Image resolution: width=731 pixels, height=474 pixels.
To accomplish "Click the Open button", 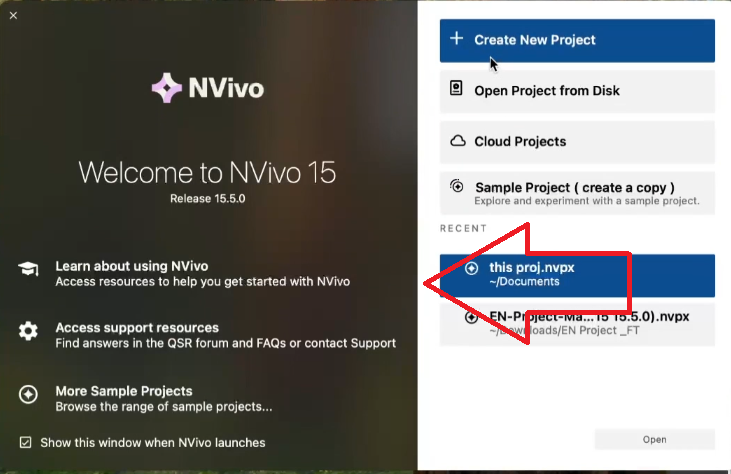I will click(655, 440).
